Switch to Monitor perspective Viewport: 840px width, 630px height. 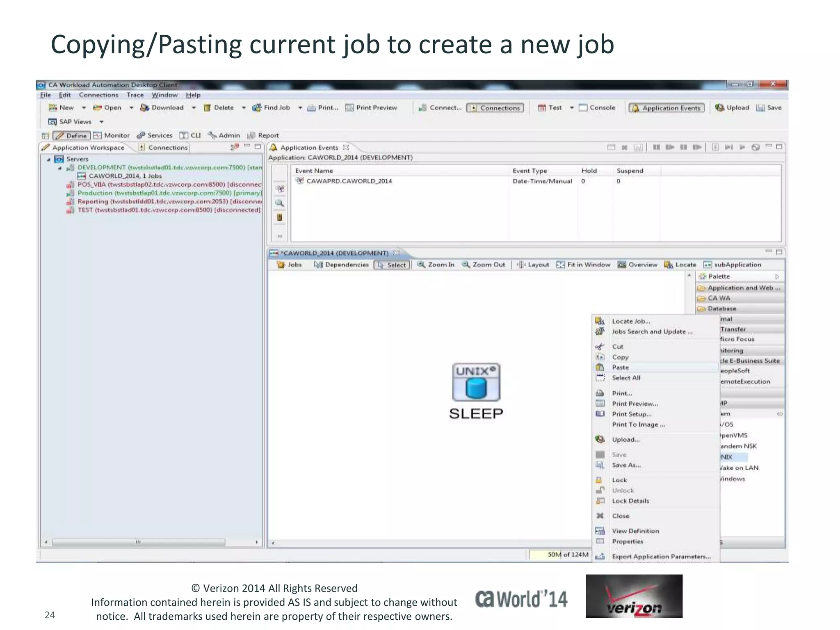click(112, 135)
